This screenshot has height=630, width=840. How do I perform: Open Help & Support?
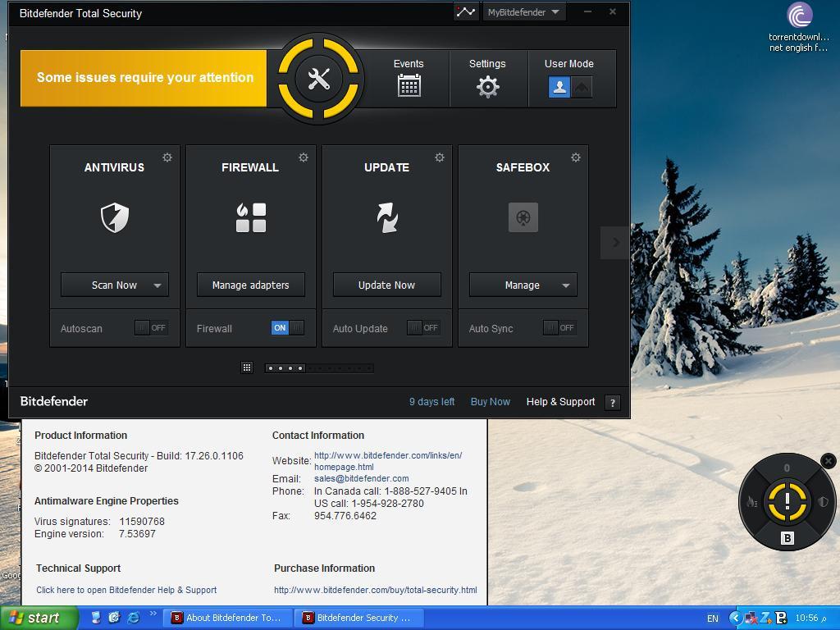click(560, 402)
